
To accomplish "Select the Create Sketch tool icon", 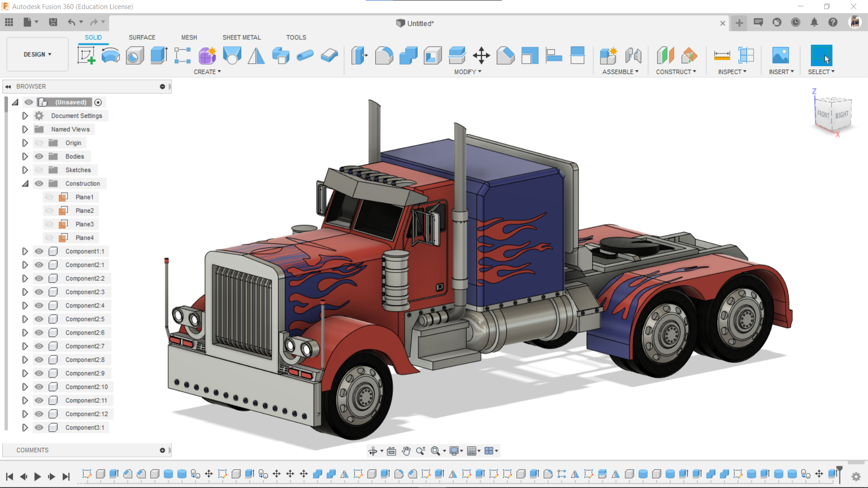I will point(86,56).
